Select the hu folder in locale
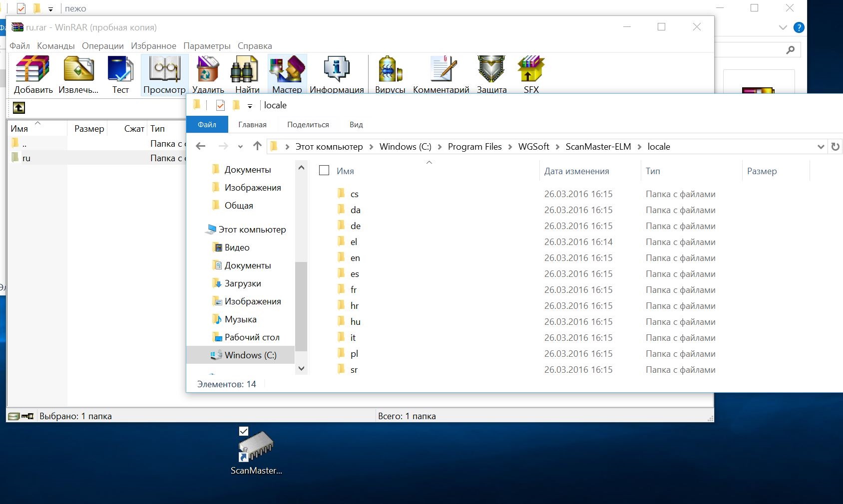The height and width of the screenshot is (504, 843). pos(355,322)
